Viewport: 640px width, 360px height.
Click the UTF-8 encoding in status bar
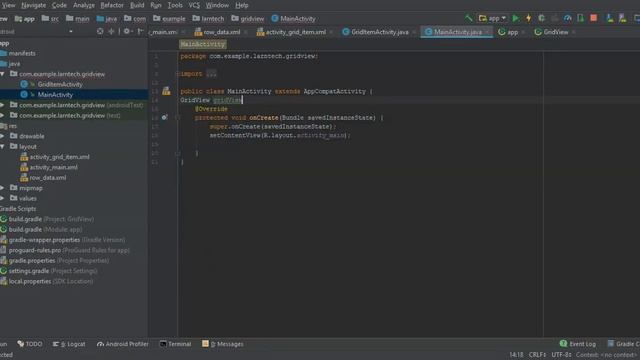pyautogui.click(x=561, y=355)
